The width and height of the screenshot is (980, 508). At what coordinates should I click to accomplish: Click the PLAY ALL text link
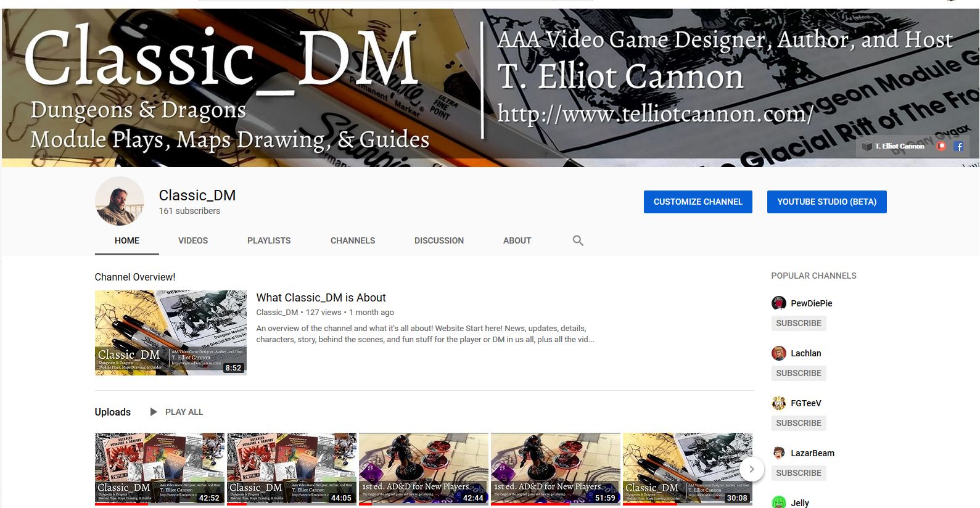point(184,412)
